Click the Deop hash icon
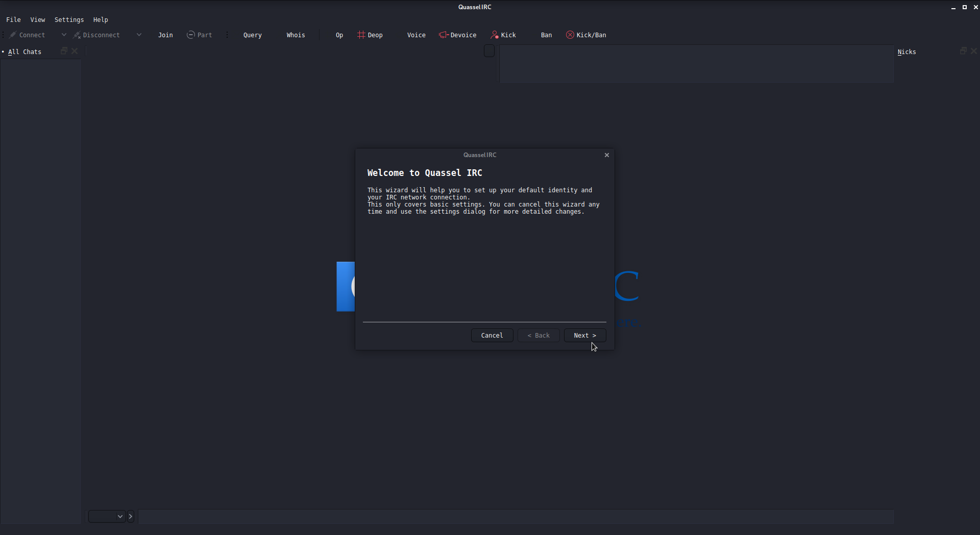980x535 pixels. coord(361,35)
